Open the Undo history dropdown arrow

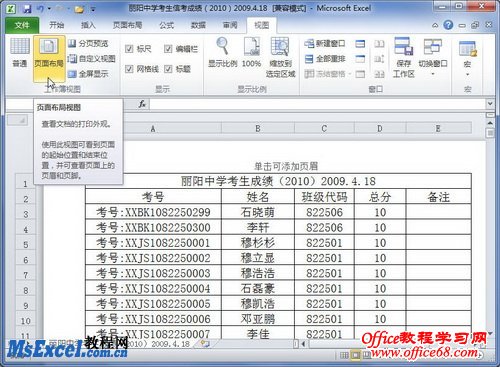[49, 9]
